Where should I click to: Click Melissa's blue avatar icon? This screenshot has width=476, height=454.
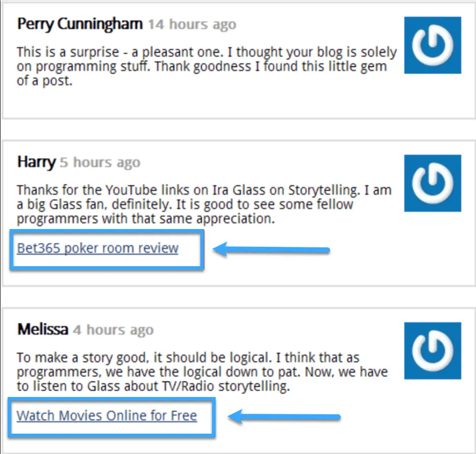pos(432,350)
